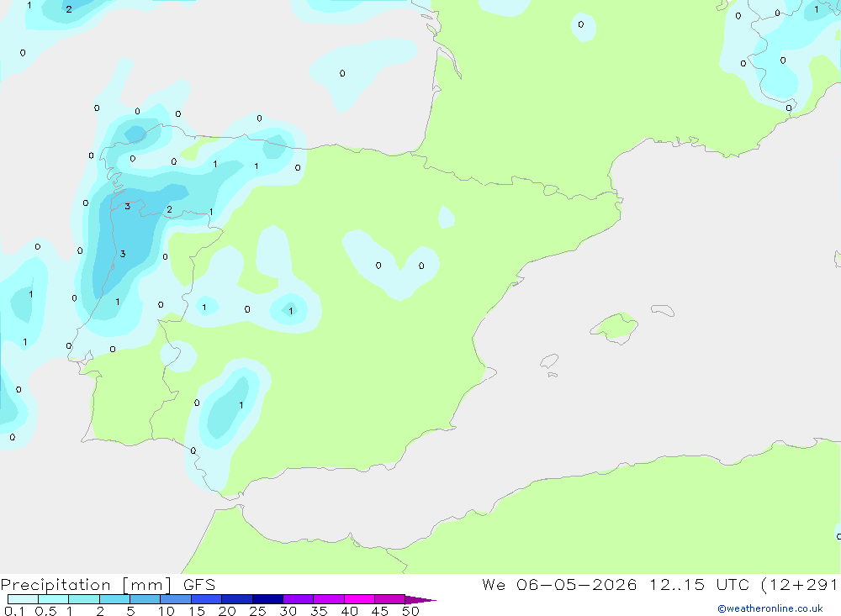
Task: Click the Precipitation [mm] title text
Action: (86, 584)
